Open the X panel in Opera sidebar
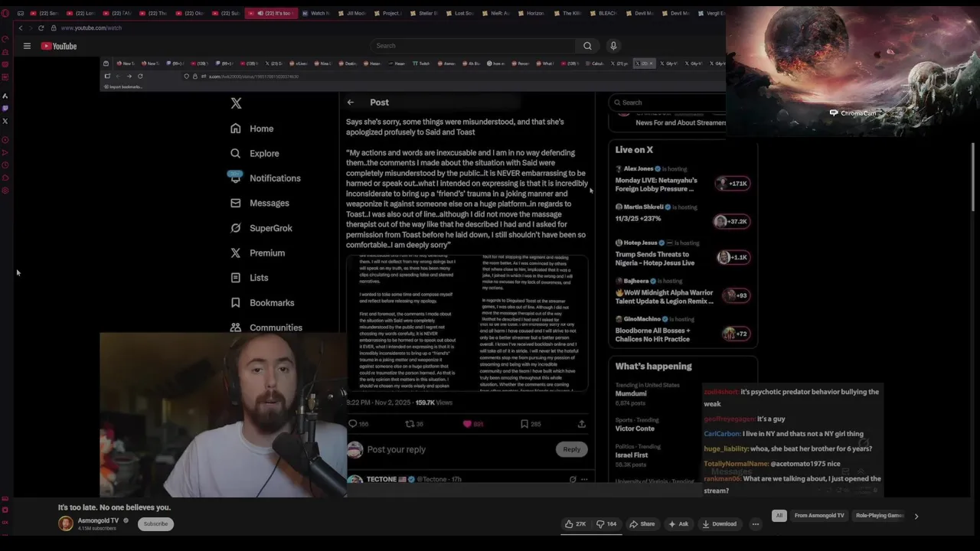This screenshot has height=551, width=980. 5,121
